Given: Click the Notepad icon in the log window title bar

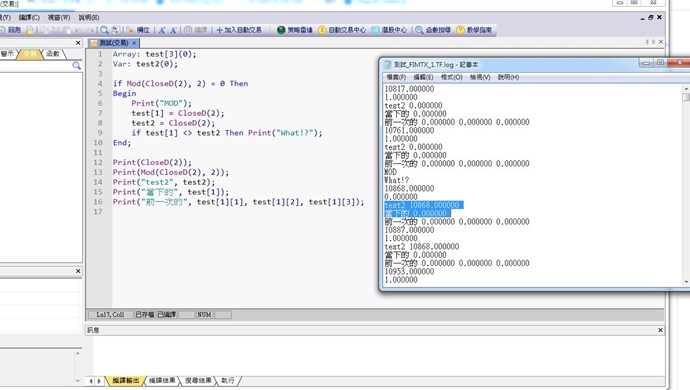Looking at the screenshot, I should pos(387,65).
